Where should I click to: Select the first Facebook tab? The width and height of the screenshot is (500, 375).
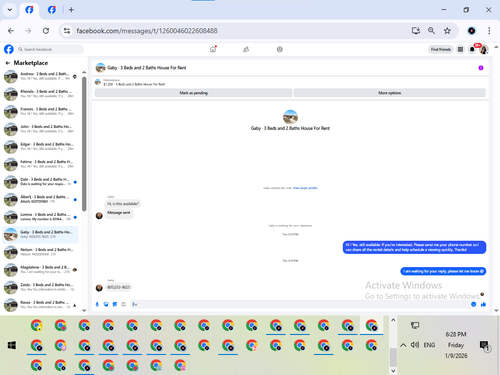tap(29, 10)
